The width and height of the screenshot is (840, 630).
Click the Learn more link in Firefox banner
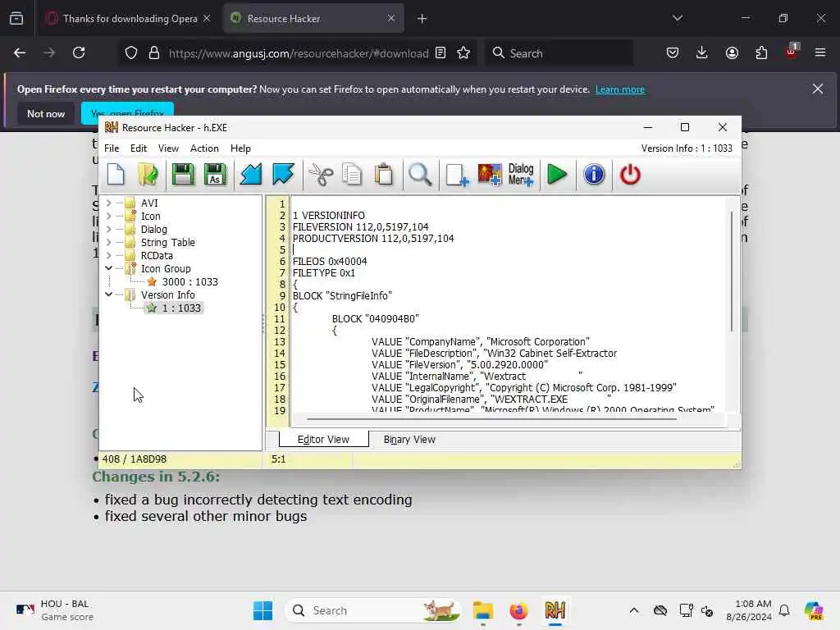620,89
